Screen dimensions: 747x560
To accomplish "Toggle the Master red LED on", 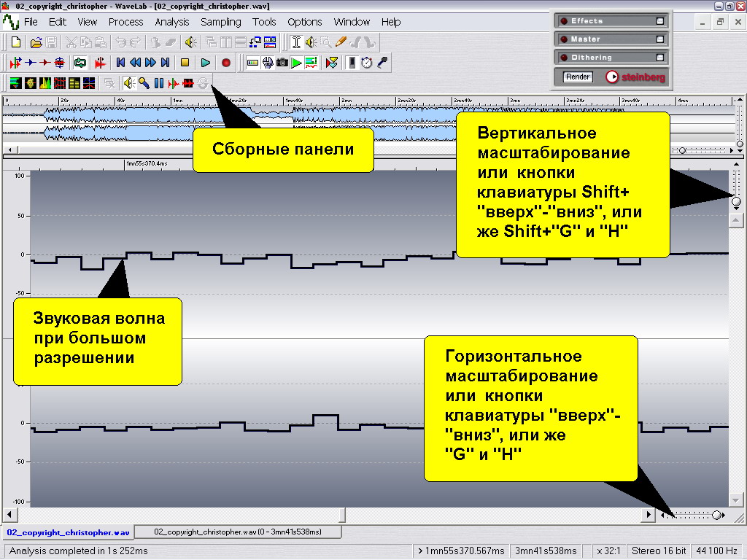I will pyautogui.click(x=564, y=39).
